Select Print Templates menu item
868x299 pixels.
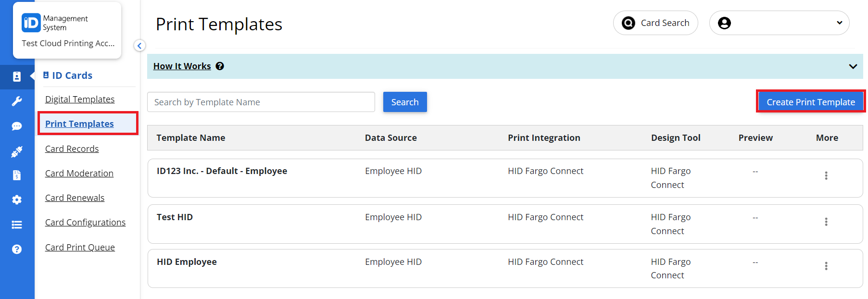(x=88, y=124)
